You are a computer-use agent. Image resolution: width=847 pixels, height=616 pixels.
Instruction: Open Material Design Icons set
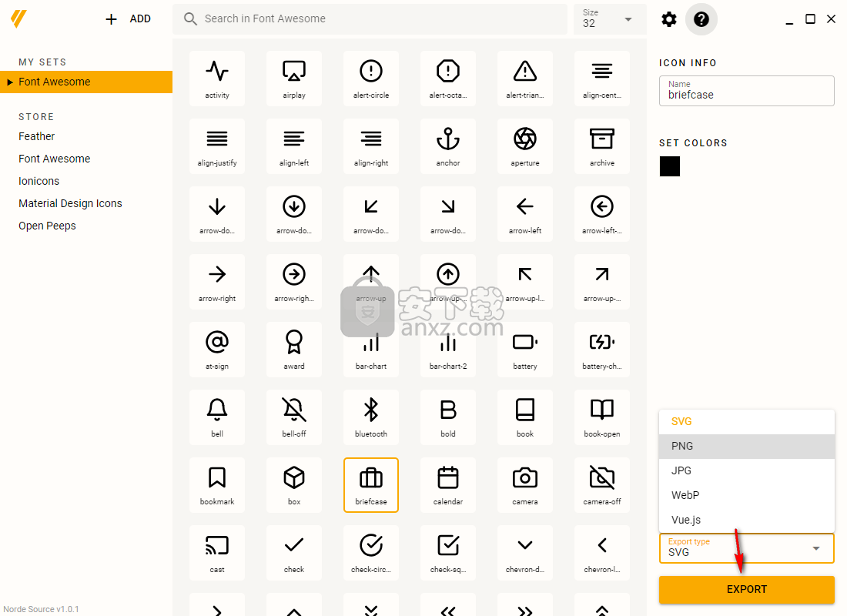coord(70,204)
